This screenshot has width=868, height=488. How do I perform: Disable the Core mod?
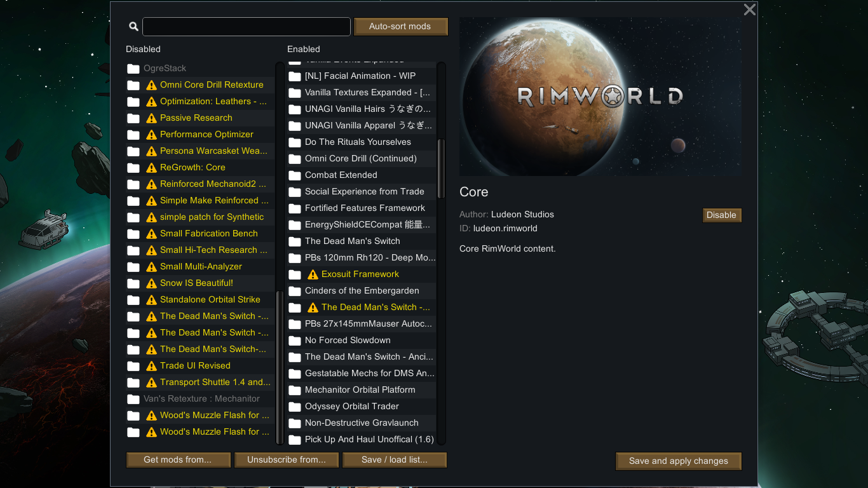pyautogui.click(x=722, y=215)
